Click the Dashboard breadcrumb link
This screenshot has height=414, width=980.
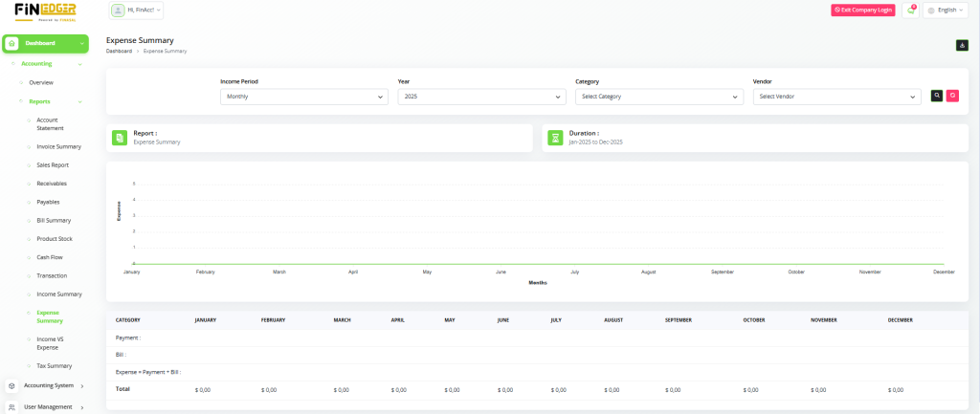click(119, 51)
